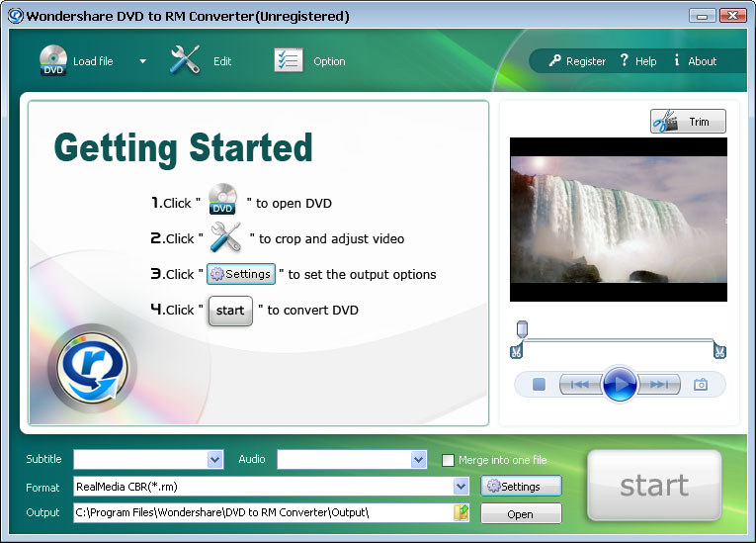Screen dimensions: 756x543
Task: Click Register in the top bar
Action: [x=577, y=61]
